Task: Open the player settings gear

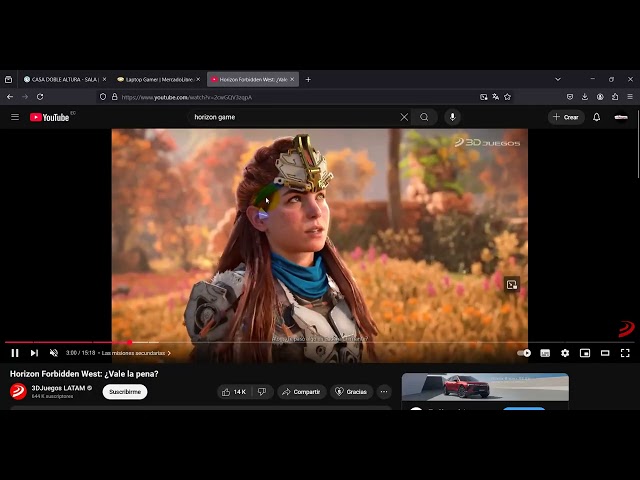Action: pyautogui.click(x=565, y=353)
